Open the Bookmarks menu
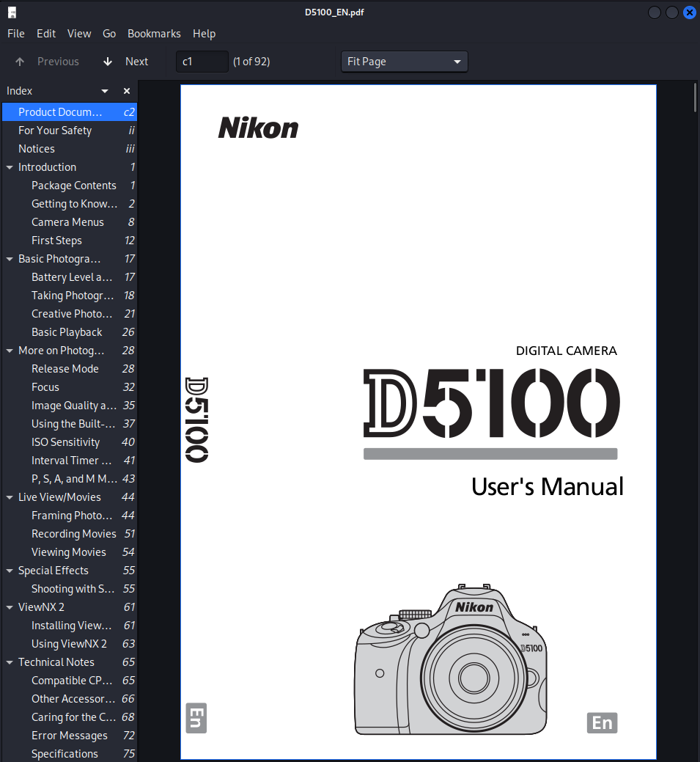 click(154, 34)
